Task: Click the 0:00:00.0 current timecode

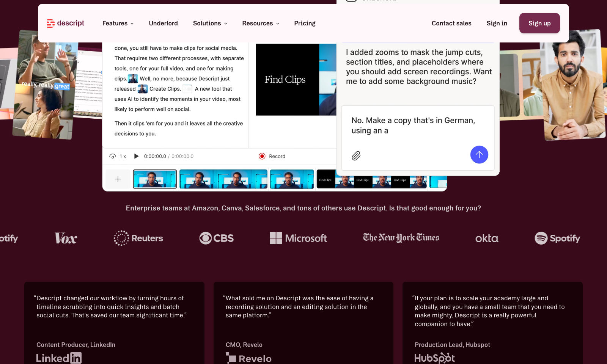Action: [x=155, y=156]
